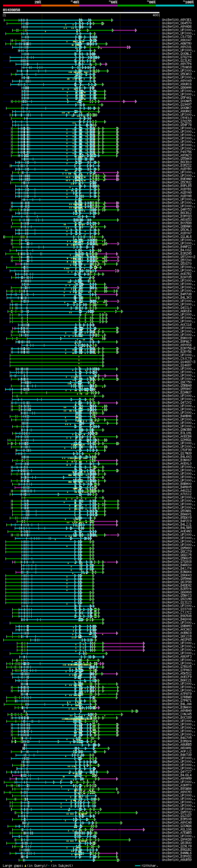Click label UniRef100_B6CB10
Screen dimensions: 197x868
pyautogui.click(x=177, y=162)
